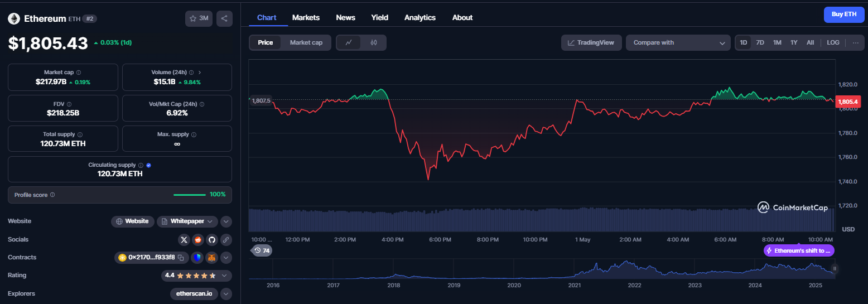This screenshot has width=868, height=304.
Task: Select the Price chart toggle
Action: tap(266, 42)
